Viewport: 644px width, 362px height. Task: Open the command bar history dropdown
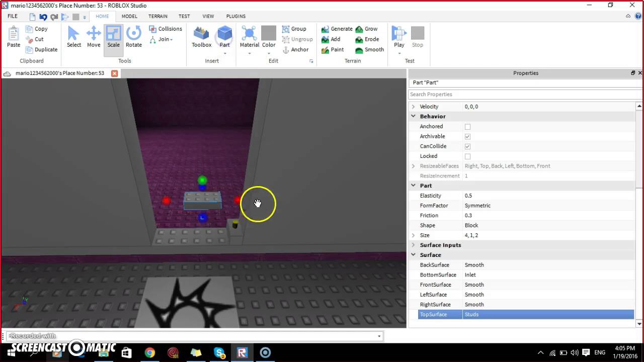click(379, 336)
